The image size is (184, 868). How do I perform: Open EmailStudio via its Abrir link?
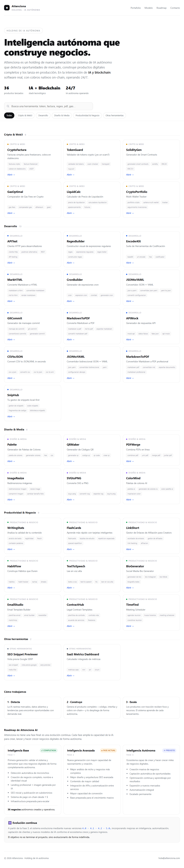coord(11,626)
